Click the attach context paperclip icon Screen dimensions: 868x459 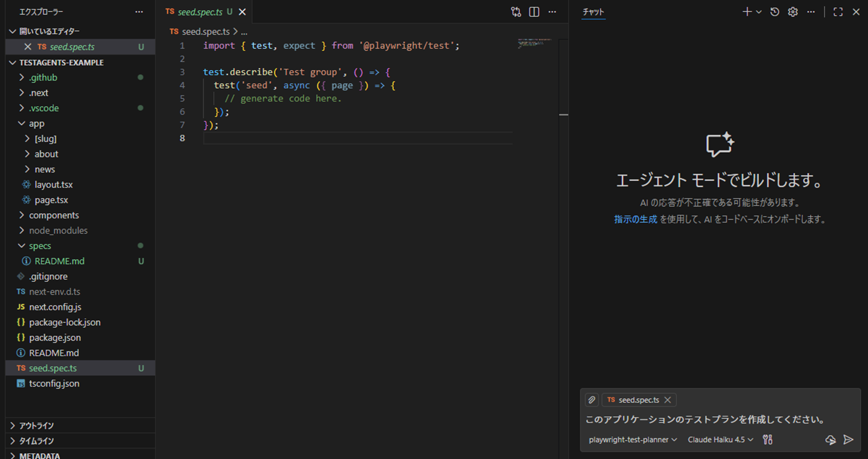click(x=592, y=399)
